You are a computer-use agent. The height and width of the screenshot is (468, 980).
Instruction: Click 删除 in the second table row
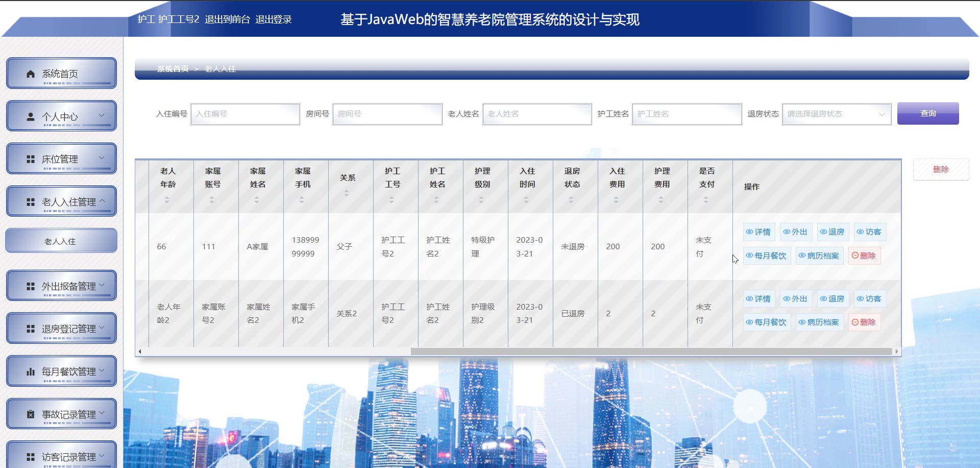(864, 322)
